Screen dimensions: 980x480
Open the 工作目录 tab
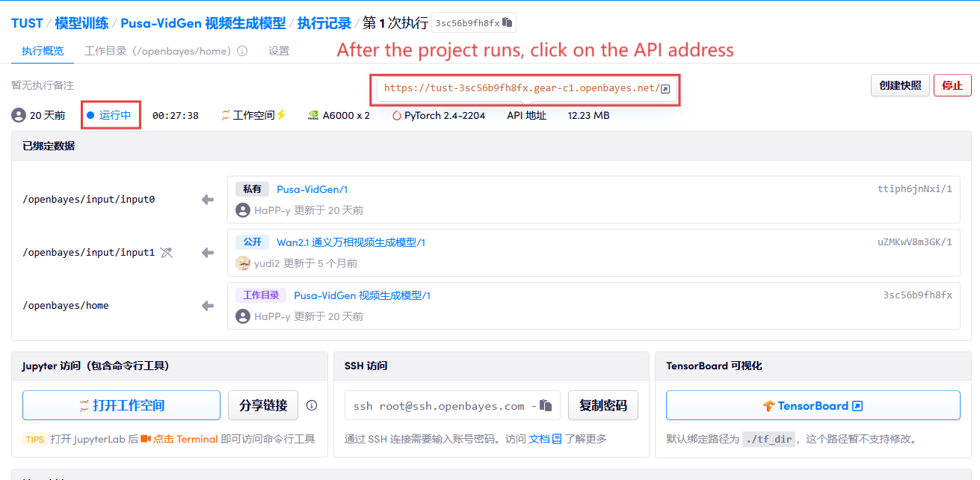(158, 52)
